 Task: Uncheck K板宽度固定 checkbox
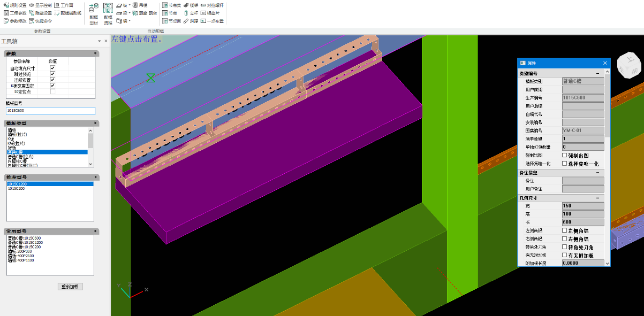pyautogui.click(x=52, y=86)
